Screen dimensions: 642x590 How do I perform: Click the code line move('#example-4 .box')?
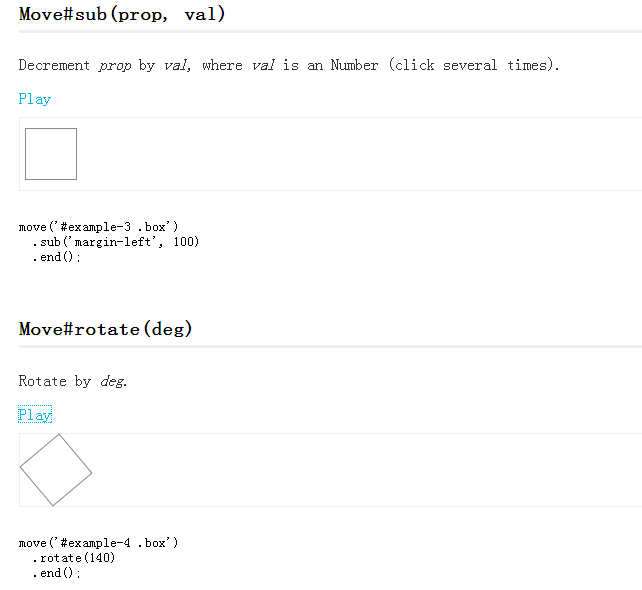coord(98,543)
